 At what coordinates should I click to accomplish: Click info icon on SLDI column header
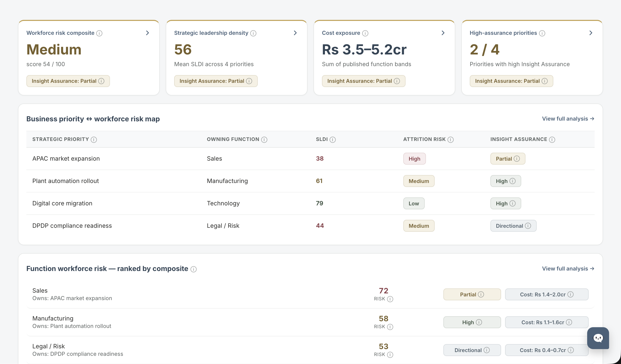click(333, 139)
